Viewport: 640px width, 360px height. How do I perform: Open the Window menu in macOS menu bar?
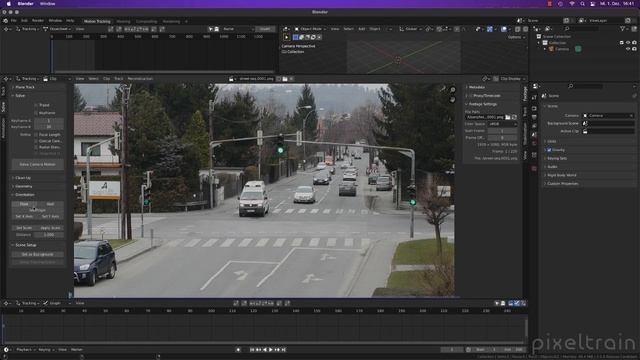click(48, 4)
